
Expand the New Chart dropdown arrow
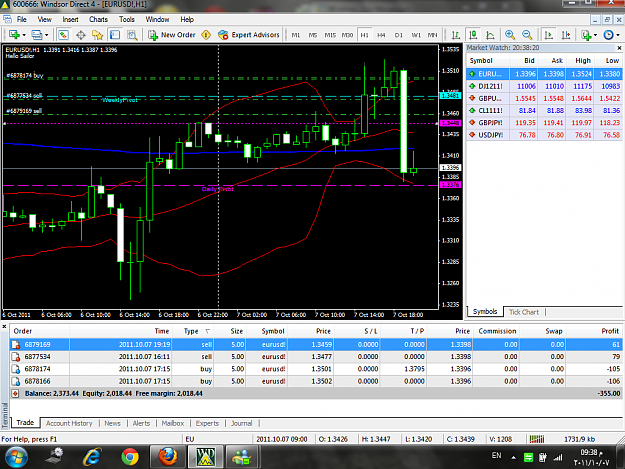click(24, 35)
